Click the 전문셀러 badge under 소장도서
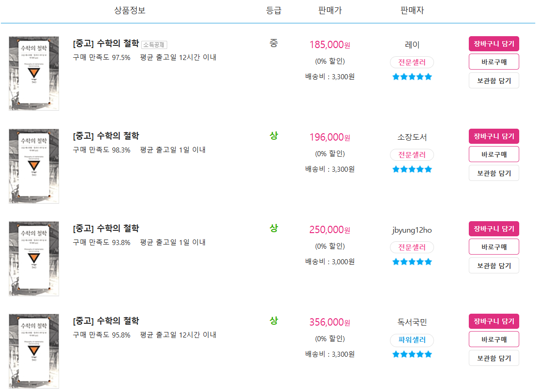Screen dimensions: 538x392 412,155
